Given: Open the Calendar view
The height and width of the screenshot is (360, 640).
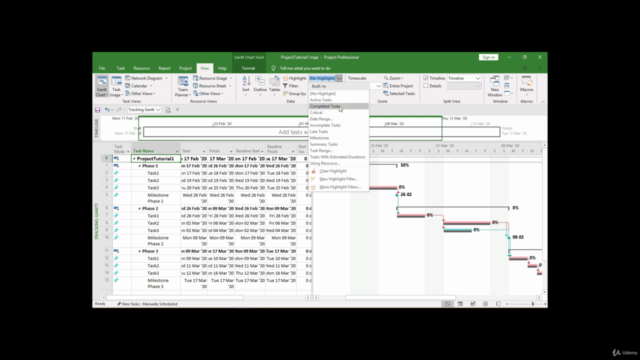Looking at the screenshot, I should pos(138,86).
